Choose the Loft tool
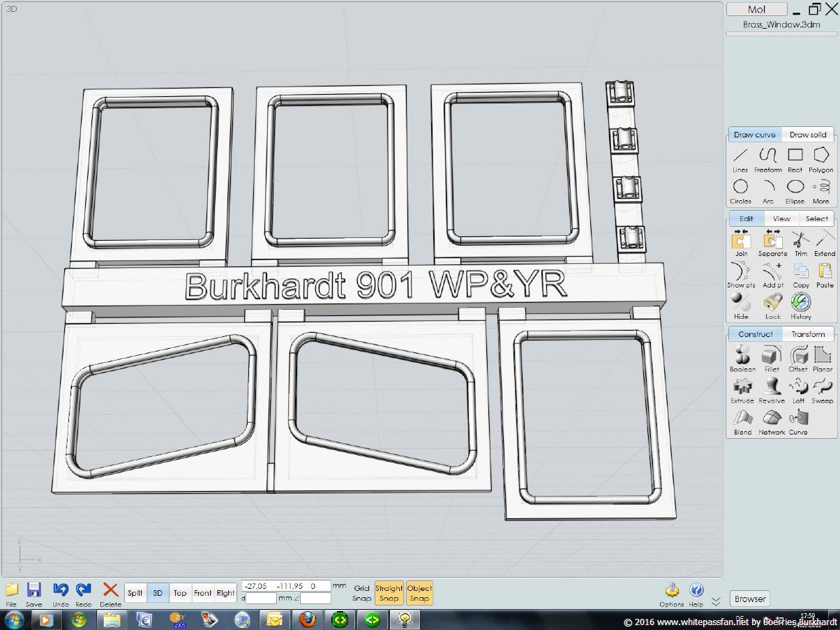 coord(798,391)
